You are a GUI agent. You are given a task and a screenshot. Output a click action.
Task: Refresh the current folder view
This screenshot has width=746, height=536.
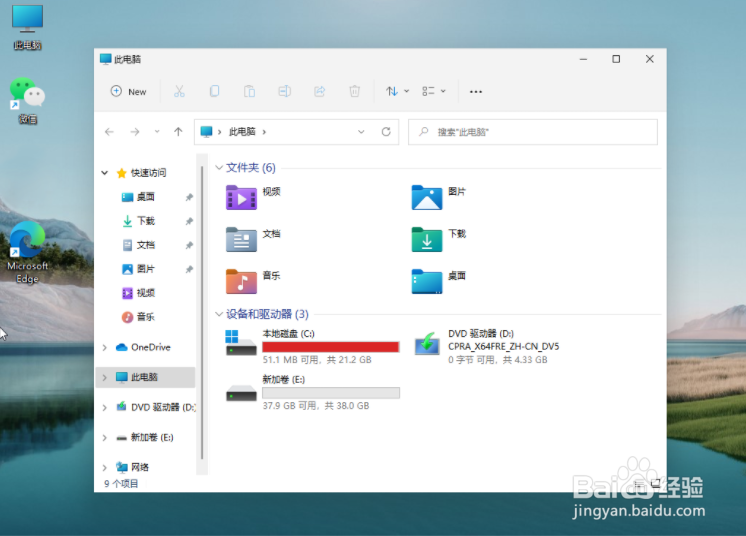point(386,132)
